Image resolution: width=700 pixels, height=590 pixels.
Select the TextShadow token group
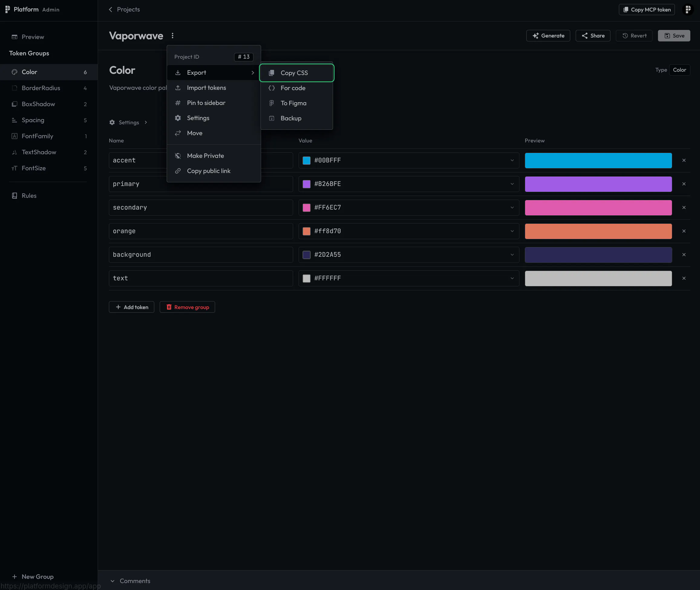[49, 152]
